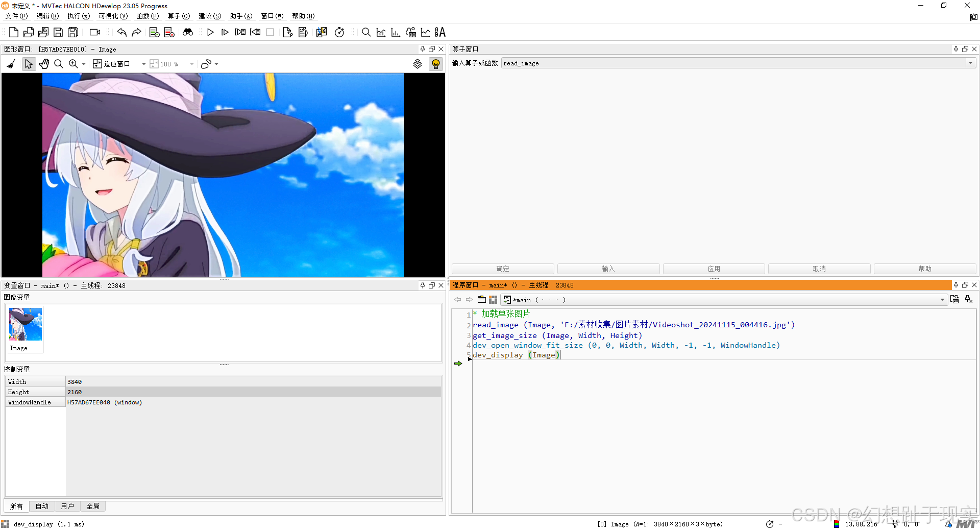Activate selected program lines icon
The image size is (980, 531).
point(154,33)
